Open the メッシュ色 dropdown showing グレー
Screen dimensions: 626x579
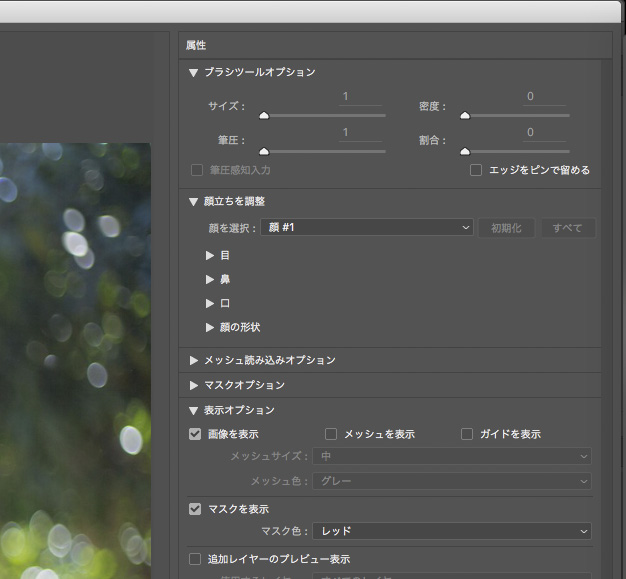coord(452,481)
